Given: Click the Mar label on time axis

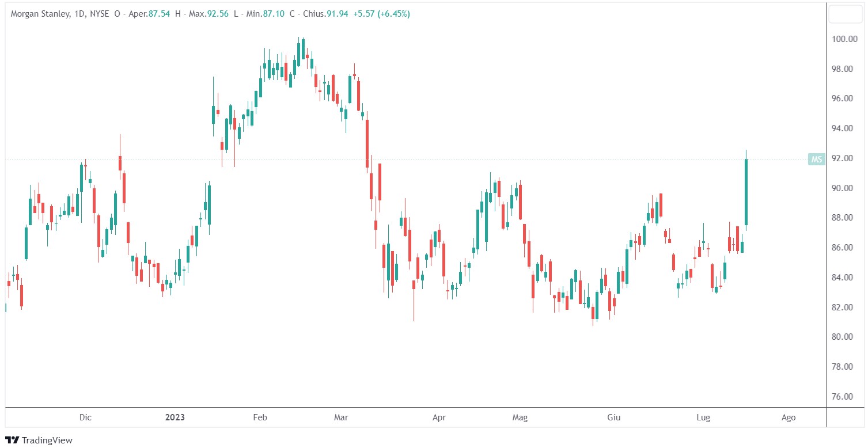Looking at the screenshot, I should point(341,417).
